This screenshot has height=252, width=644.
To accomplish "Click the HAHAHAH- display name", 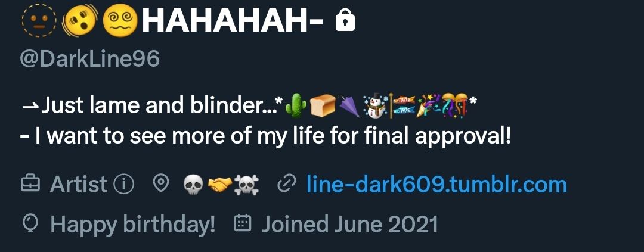I will coord(233,21).
